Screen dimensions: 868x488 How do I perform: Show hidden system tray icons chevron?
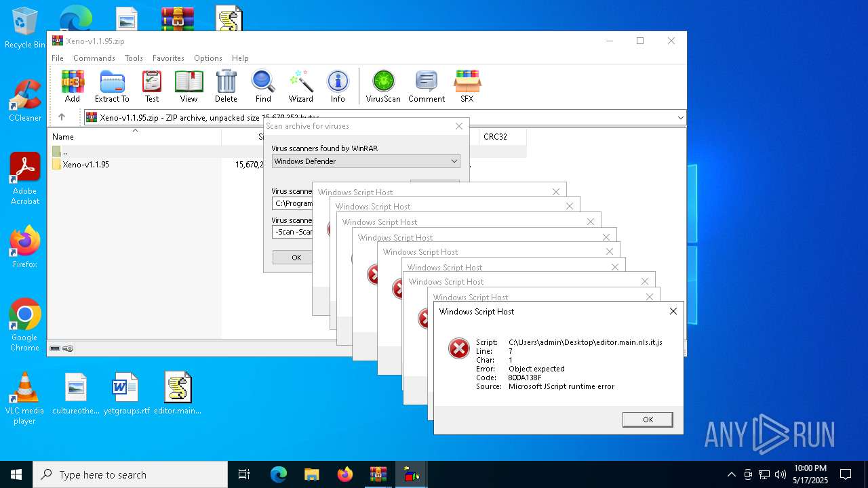(731, 474)
